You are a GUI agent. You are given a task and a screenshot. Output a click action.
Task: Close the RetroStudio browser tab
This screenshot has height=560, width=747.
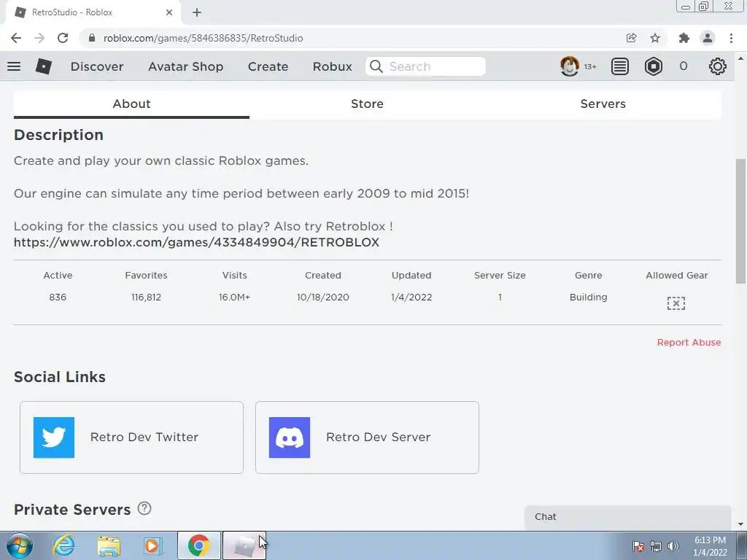[x=169, y=12]
